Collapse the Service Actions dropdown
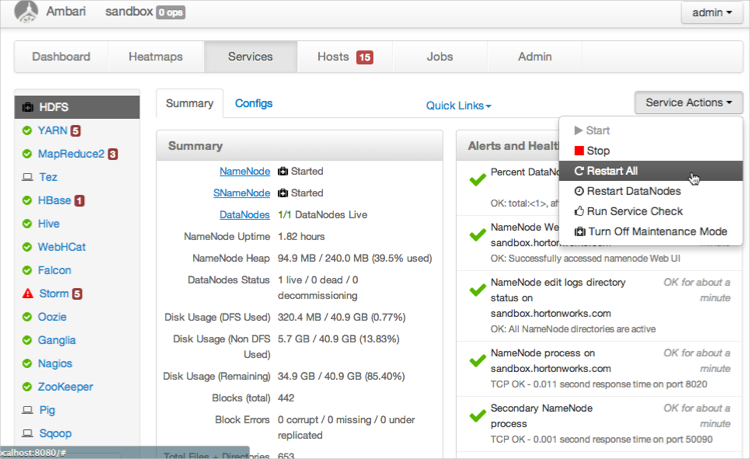This screenshot has height=459, width=750. [x=688, y=102]
